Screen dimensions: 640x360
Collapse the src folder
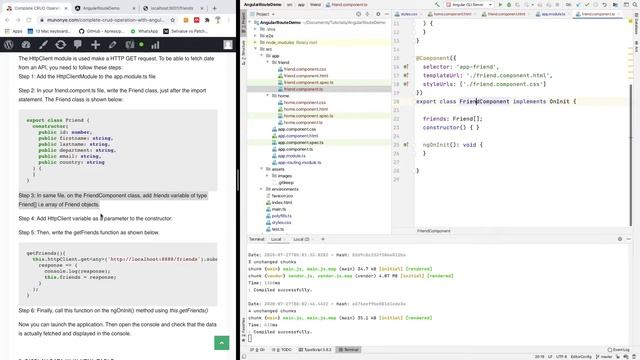point(256,49)
